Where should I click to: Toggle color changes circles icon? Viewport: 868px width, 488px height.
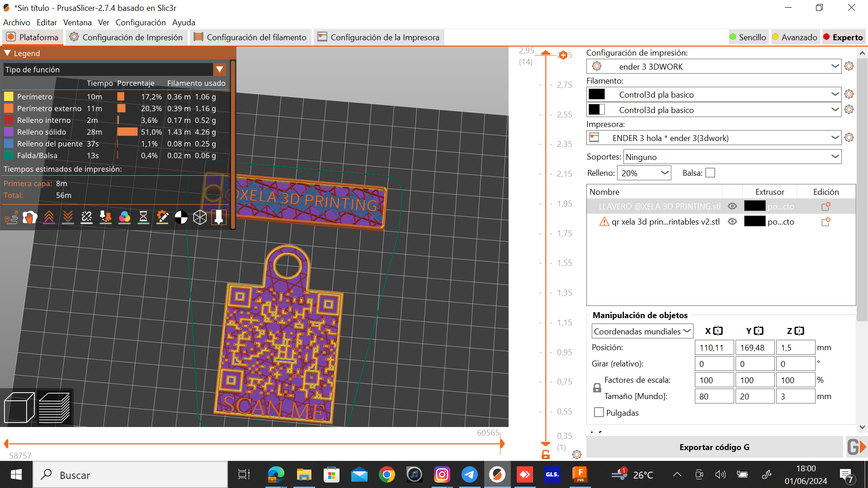tap(124, 217)
